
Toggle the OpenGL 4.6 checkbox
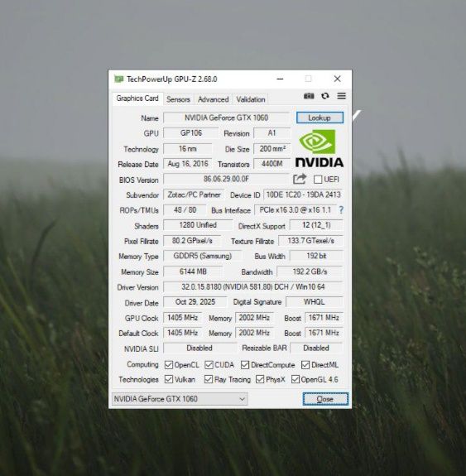[295, 379]
